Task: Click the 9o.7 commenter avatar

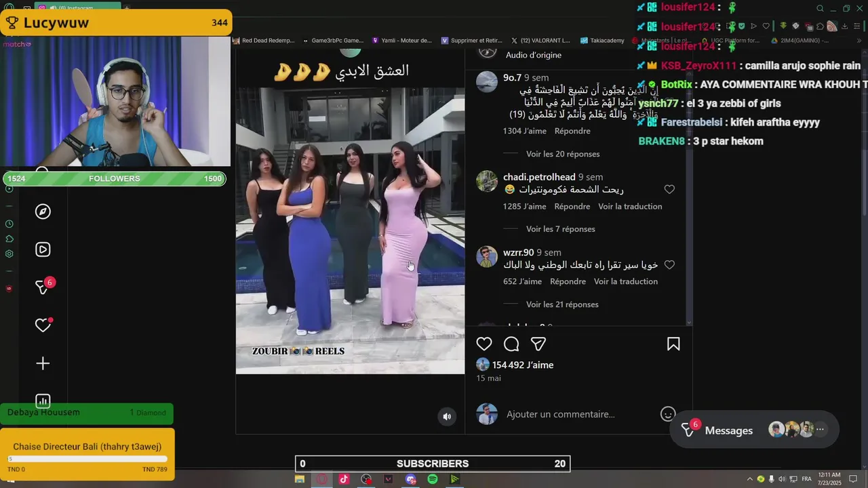Action: point(487,81)
